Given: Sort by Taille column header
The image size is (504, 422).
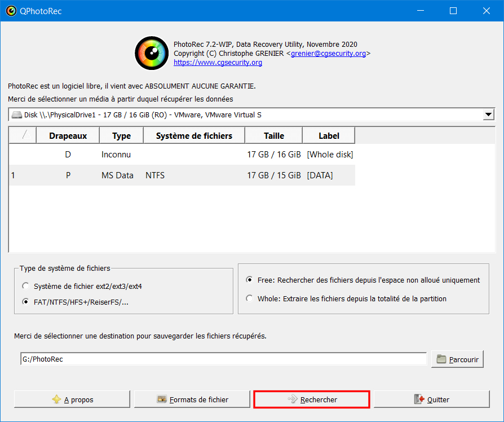Looking at the screenshot, I should [274, 136].
